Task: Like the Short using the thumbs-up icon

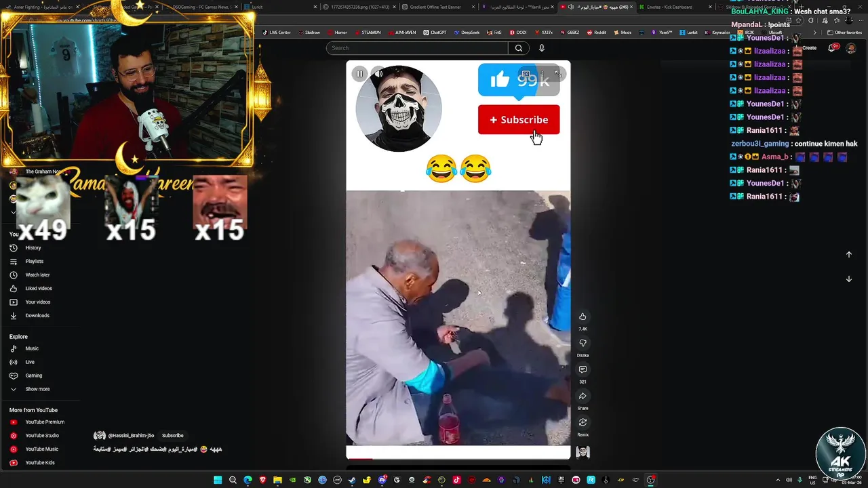Action: click(x=583, y=317)
